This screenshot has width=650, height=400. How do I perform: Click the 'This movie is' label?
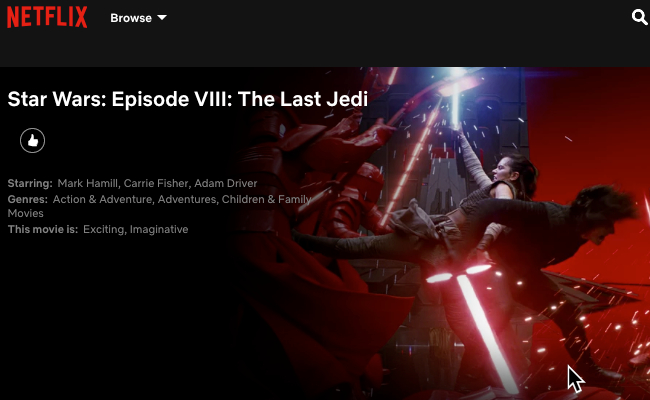pos(43,229)
